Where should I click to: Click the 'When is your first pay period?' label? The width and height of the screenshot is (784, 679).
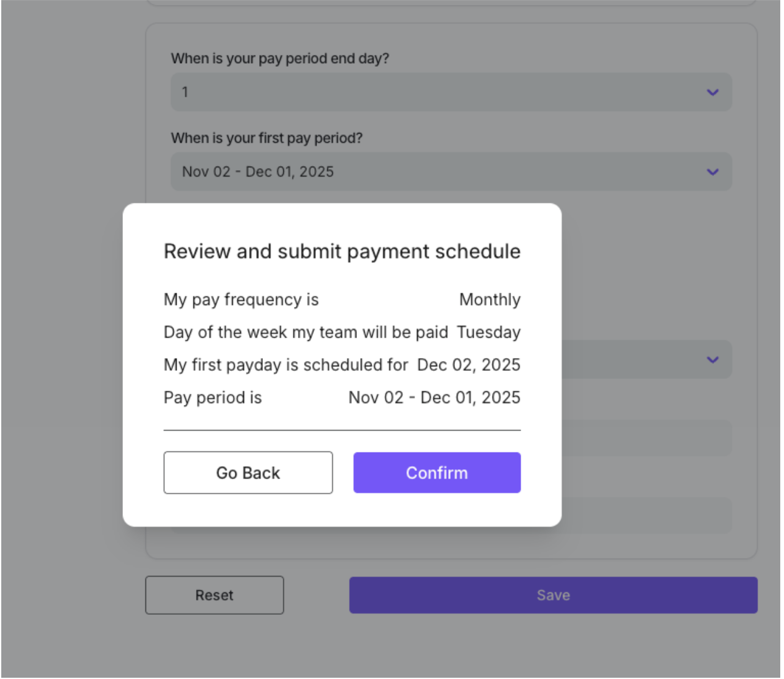click(267, 138)
